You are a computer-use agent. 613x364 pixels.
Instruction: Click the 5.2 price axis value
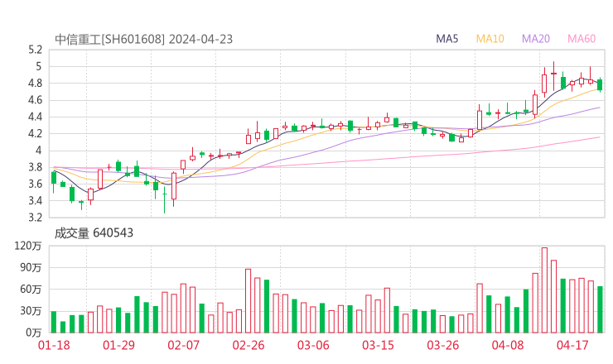pos(35,50)
